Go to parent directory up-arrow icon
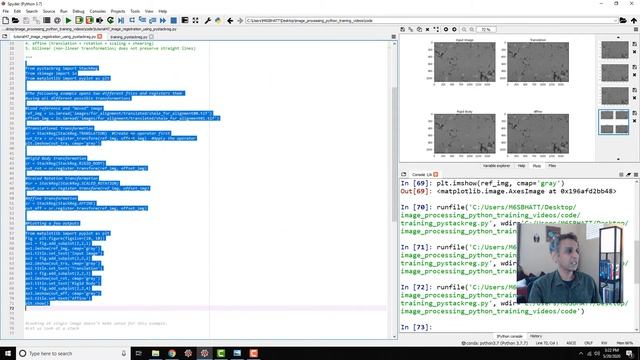 (x=633, y=20)
